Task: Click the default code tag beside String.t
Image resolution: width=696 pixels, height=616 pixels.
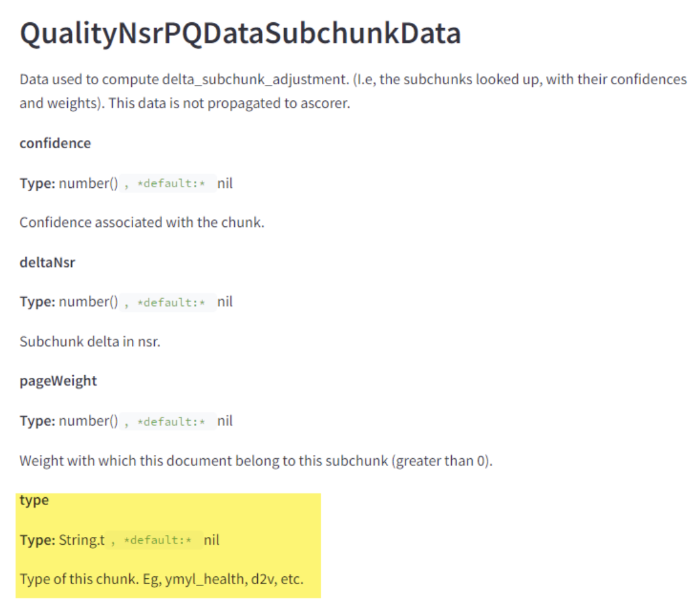Action: click(x=155, y=540)
